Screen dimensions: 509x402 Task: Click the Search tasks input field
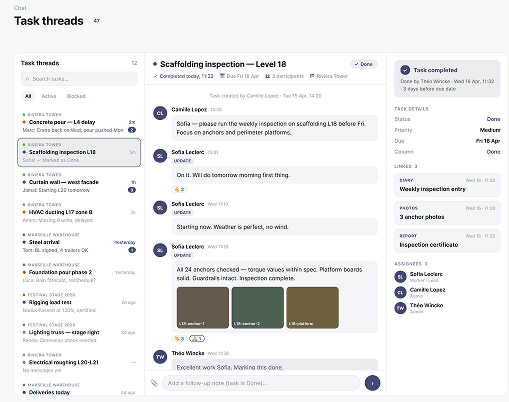click(79, 79)
